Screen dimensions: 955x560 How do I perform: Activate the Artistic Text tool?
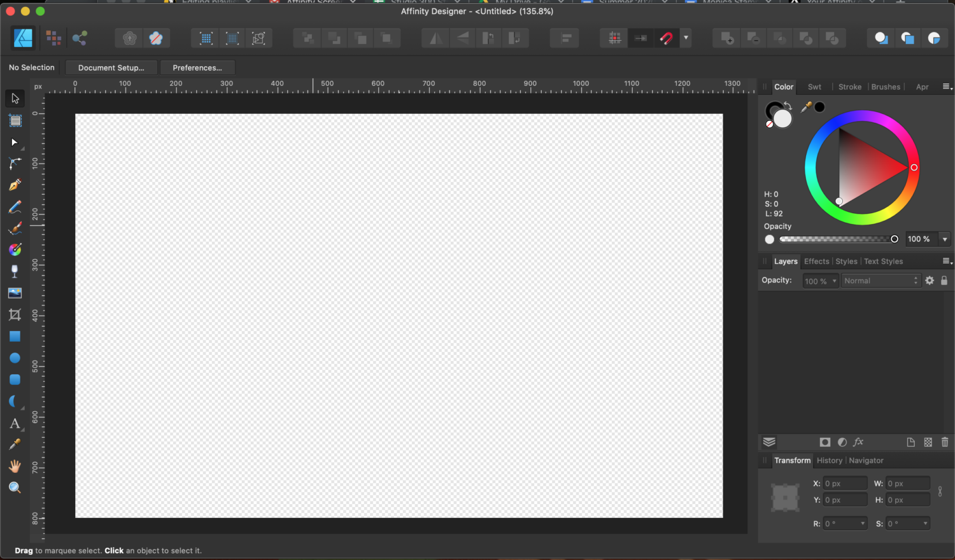(x=15, y=423)
